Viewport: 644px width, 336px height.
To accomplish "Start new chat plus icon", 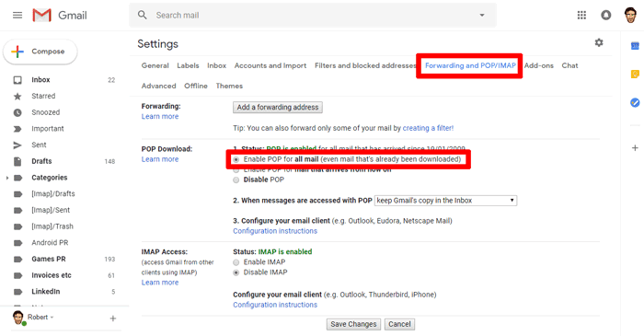I will [x=112, y=318].
